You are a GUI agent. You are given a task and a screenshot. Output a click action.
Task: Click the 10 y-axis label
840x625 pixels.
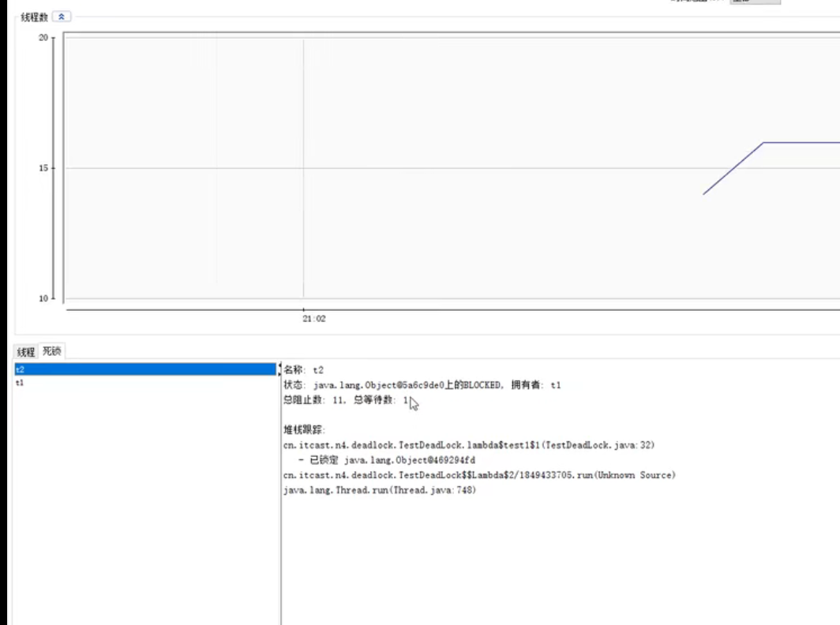43,298
